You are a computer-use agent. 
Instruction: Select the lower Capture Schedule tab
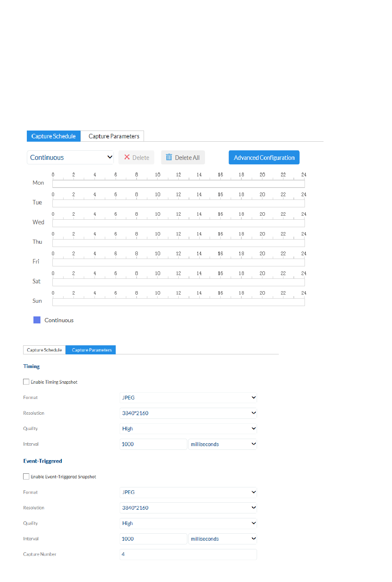[x=45, y=350]
